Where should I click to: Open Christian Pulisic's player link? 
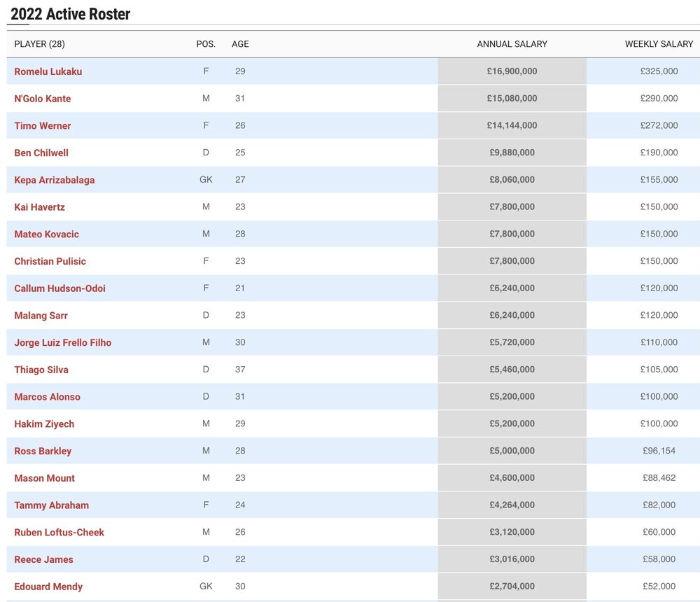point(50,261)
